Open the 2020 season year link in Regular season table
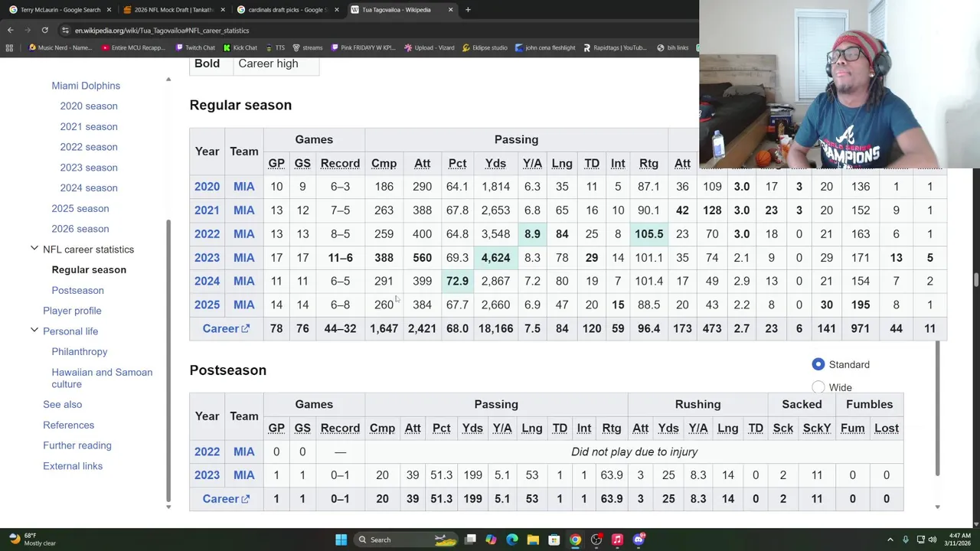 [x=207, y=186]
